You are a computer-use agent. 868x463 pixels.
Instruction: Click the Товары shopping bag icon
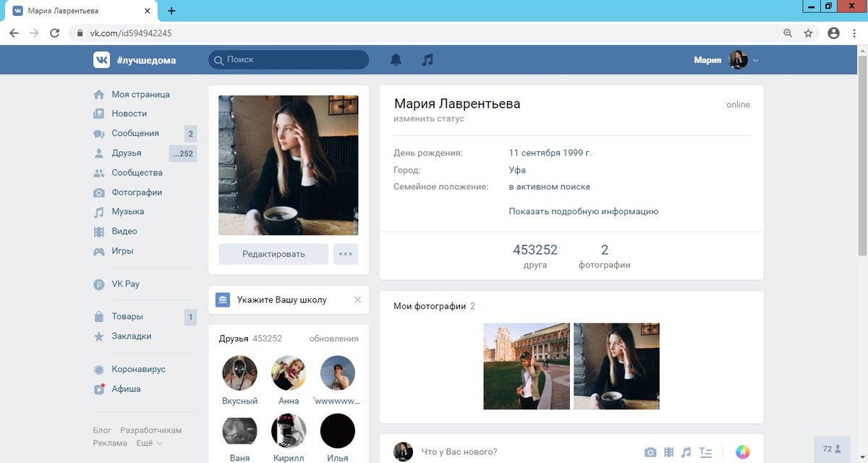click(99, 317)
